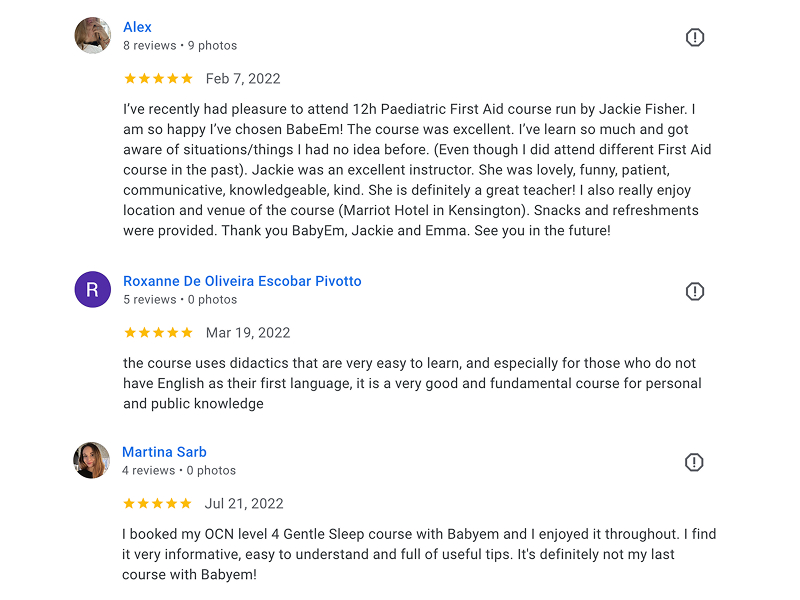
Task: Click the report icon beside Martina Sarb's review
Action: point(693,462)
